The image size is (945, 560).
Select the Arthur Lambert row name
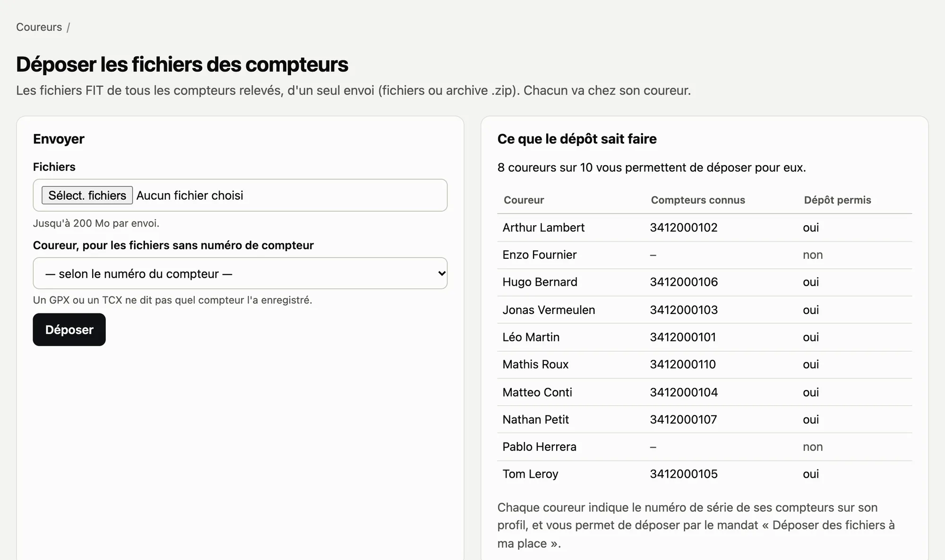[543, 228]
